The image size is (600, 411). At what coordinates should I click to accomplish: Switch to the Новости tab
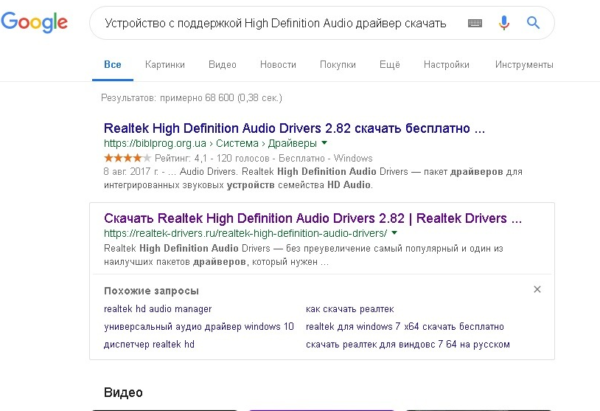278,65
